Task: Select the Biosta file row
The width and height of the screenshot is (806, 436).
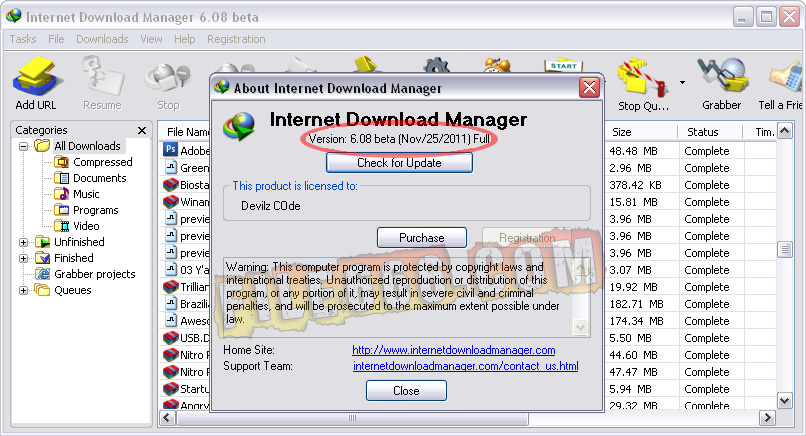Action: click(186, 185)
